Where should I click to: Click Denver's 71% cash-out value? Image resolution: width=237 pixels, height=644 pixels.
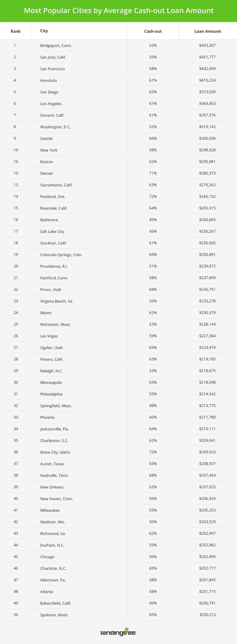point(153,173)
